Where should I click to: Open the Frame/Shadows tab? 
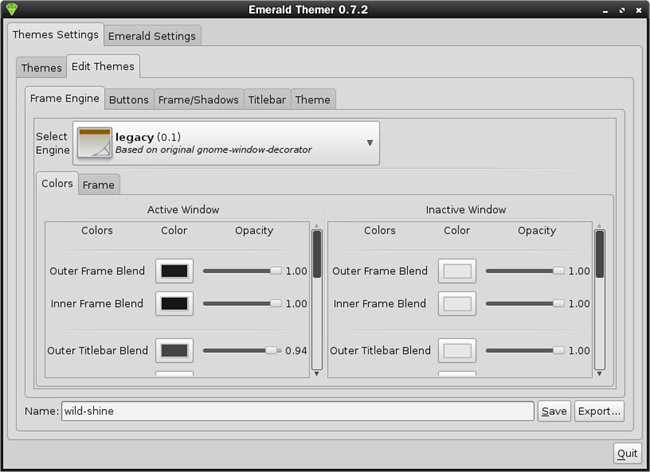pos(198,99)
